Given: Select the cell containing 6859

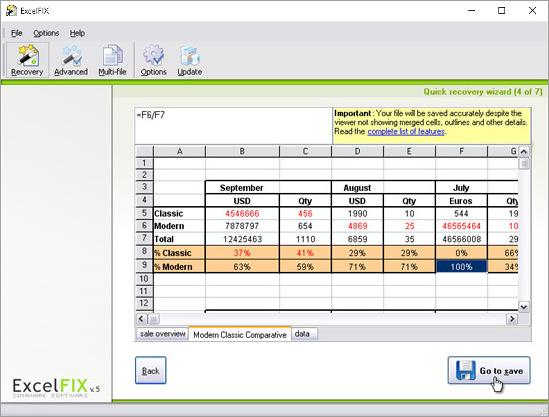Looking at the screenshot, I should tap(357, 239).
